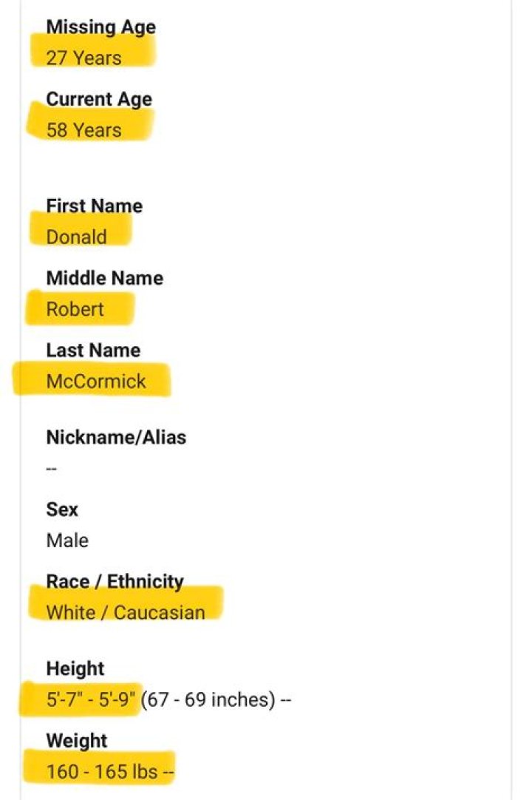Select the Male value

coord(67,540)
